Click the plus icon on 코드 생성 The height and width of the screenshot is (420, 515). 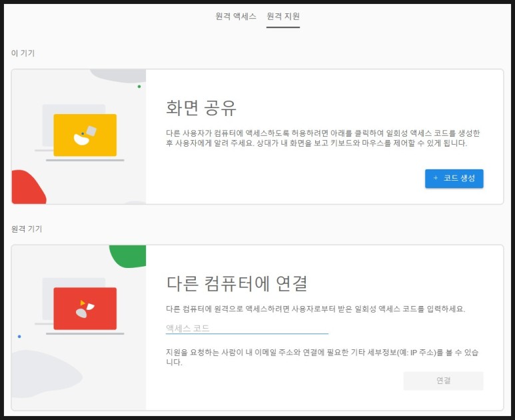(436, 178)
